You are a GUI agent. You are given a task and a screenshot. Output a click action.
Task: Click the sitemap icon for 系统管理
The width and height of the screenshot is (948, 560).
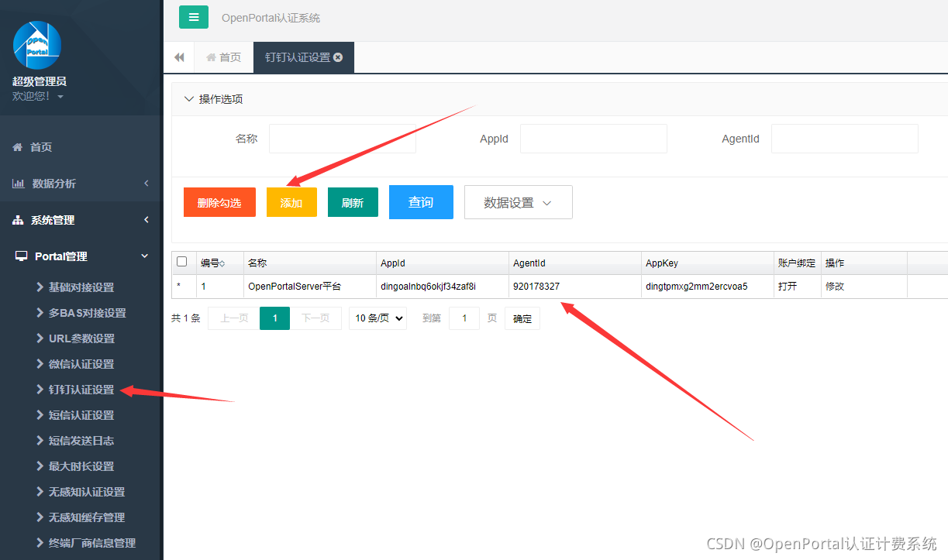click(19, 220)
